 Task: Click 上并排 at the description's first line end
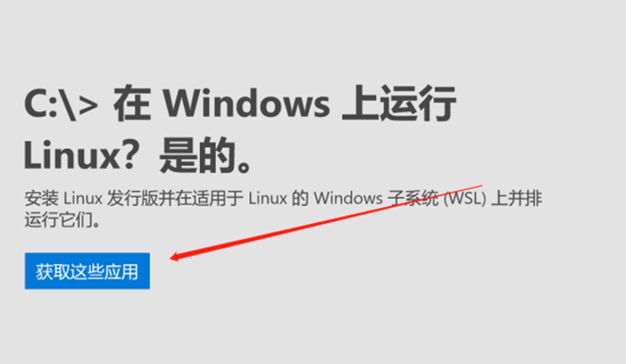[517, 199]
